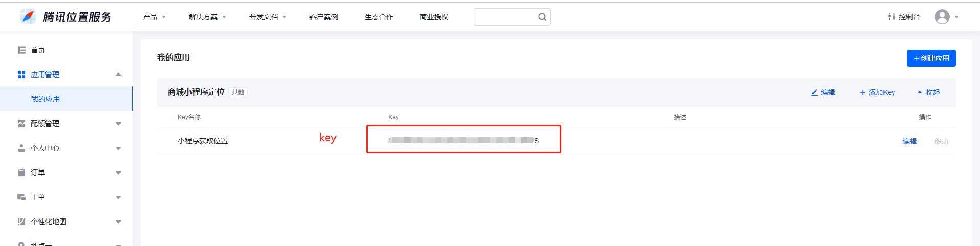Collapse the app with 收起
980x246 pixels.
point(928,92)
